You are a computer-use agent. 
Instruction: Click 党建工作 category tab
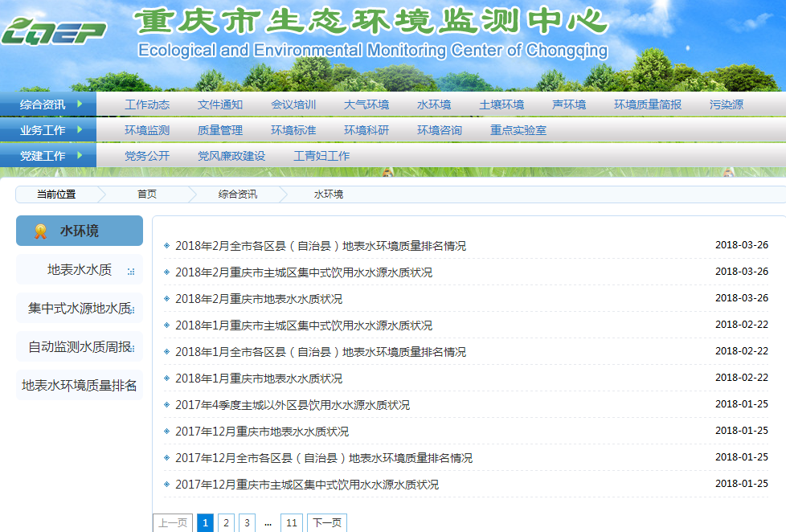click(x=48, y=155)
